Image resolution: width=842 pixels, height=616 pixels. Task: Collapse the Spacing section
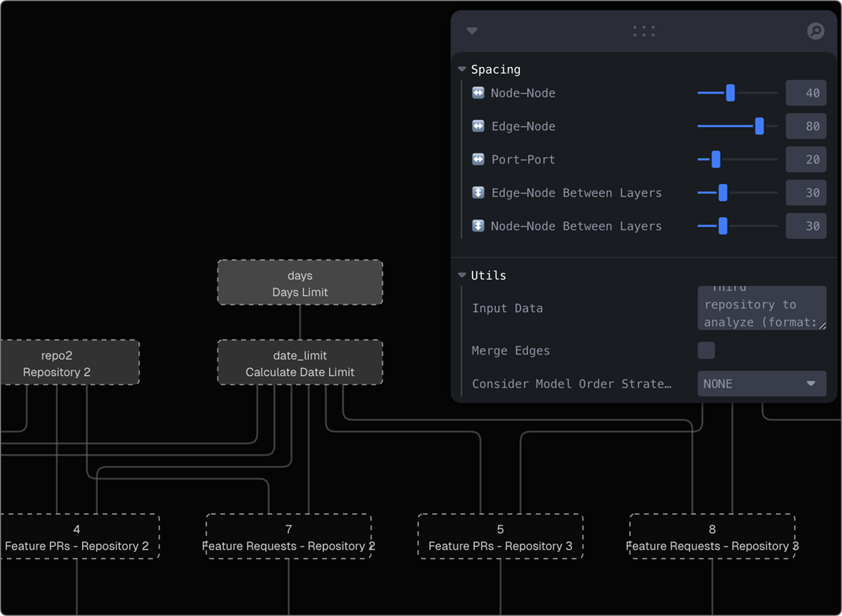point(462,69)
